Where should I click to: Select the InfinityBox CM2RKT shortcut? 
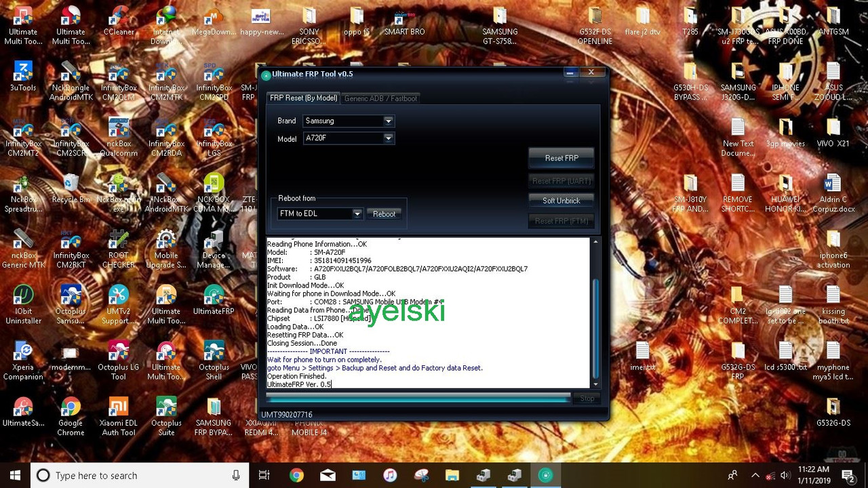coord(71,249)
